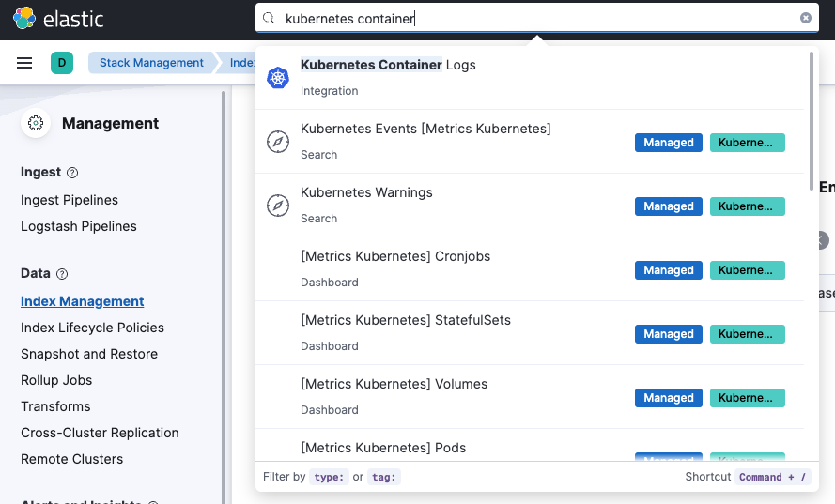Screen dimensions: 835x504
Task: Click the tag: filter hint
Action: click(x=384, y=477)
